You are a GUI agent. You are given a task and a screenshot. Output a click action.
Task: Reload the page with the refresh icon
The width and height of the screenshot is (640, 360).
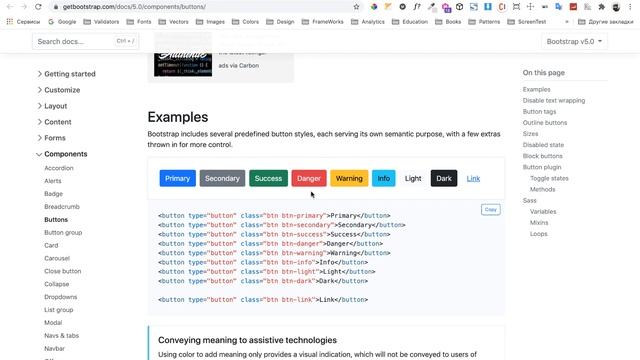click(x=38, y=7)
